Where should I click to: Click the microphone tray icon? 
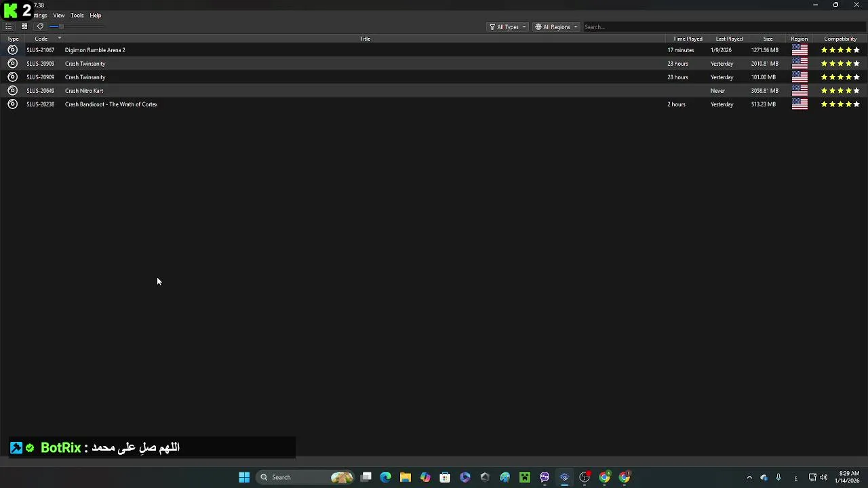(x=778, y=477)
